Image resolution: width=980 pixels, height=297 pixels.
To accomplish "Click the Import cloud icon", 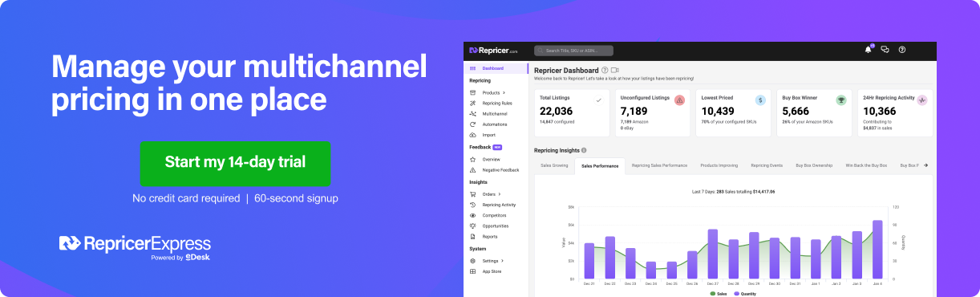I will (472, 135).
